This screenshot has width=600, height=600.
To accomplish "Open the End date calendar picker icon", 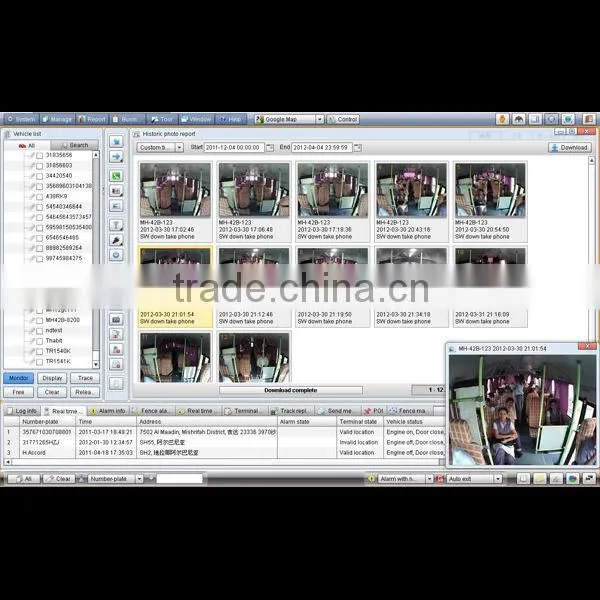I will [x=357, y=148].
